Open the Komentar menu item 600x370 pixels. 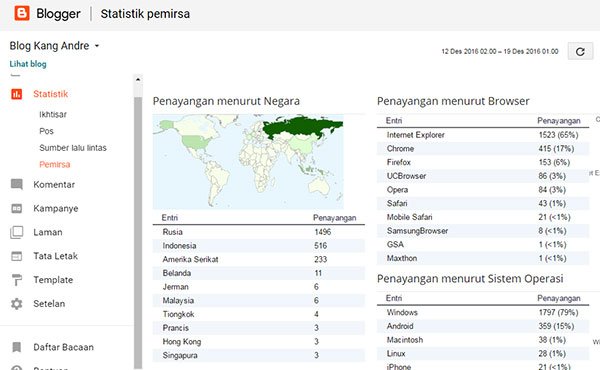click(54, 184)
